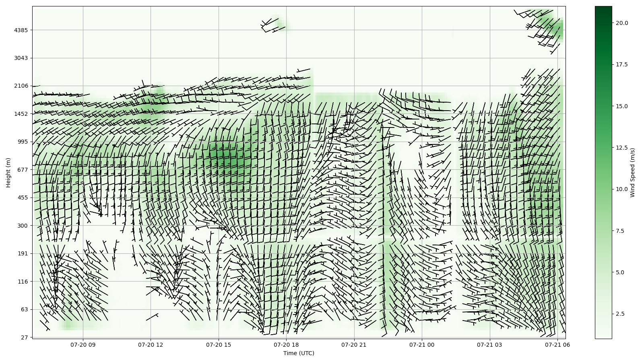This screenshot has height=362, width=644.
Task: Click the 07-20 09 time tick label
Action: tap(83, 345)
